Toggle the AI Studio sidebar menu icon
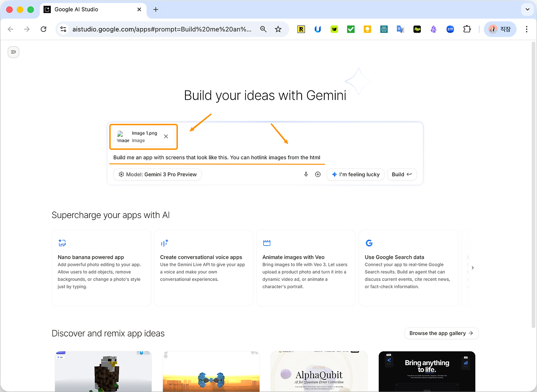The width and height of the screenshot is (537, 392). coord(13,52)
